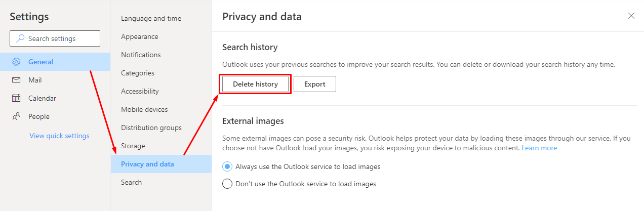This screenshot has width=644, height=211.
Task: Click the Calendar grid icon
Action: click(16, 98)
